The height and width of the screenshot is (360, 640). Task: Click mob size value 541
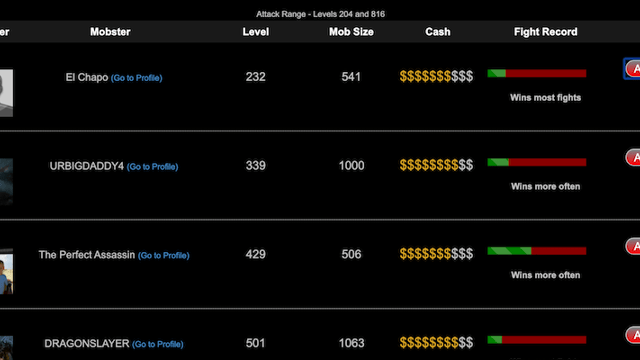(351, 77)
